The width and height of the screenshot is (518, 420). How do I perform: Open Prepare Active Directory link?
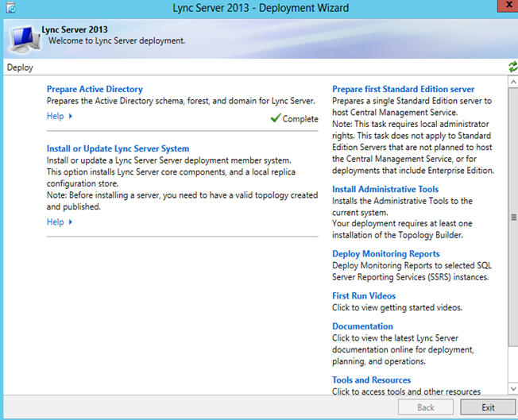pyautogui.click(x=95, y=89)
